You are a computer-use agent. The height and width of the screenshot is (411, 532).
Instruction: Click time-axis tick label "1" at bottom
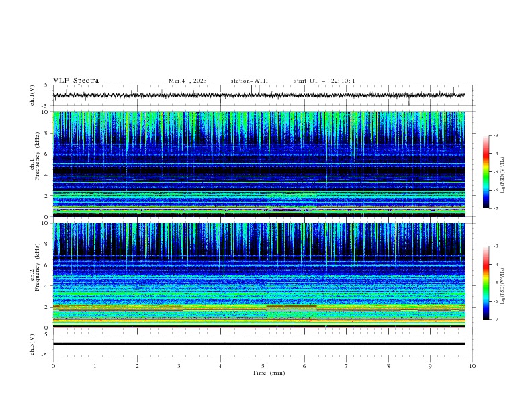point(95,366)
